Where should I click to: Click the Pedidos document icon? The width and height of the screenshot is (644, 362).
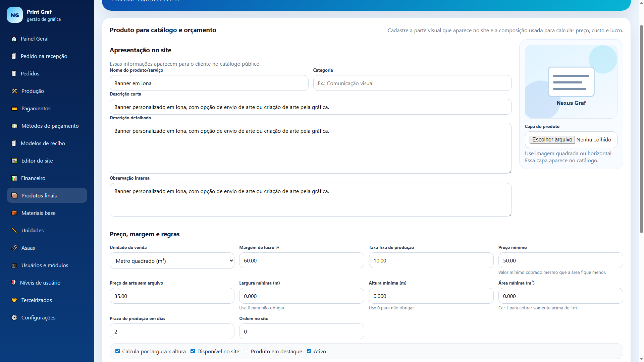point(14,74)
